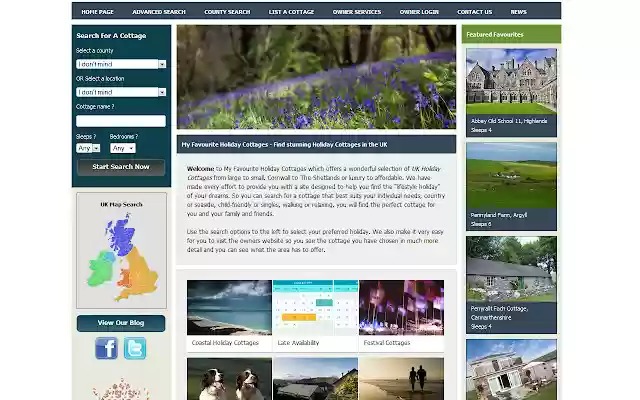Viewport: 640px width, 400px height.
Task: Open Abbey Old School 11, Highlands link
Action: point(509,121)
